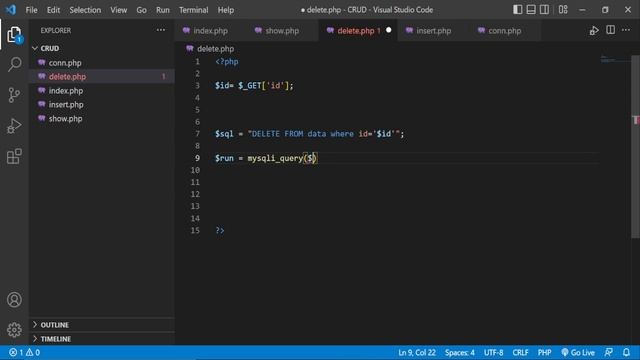
Task: Open Source Control view icon
Action: click(14, 95)
